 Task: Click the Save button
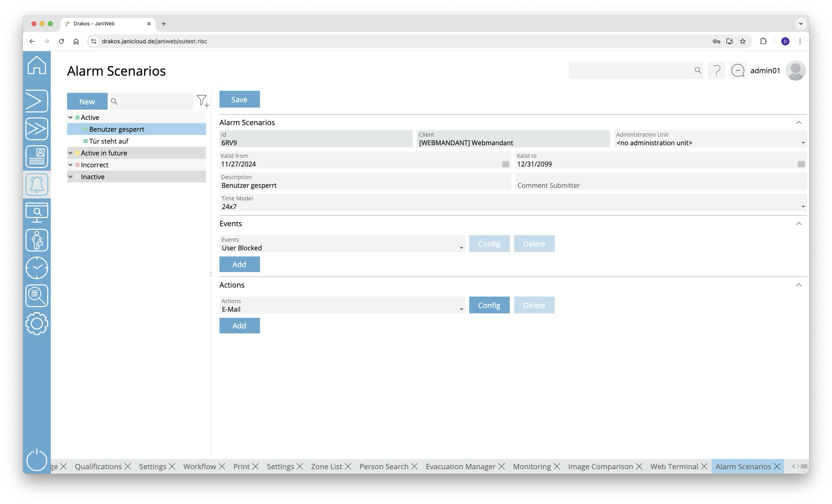pos(240,99)
